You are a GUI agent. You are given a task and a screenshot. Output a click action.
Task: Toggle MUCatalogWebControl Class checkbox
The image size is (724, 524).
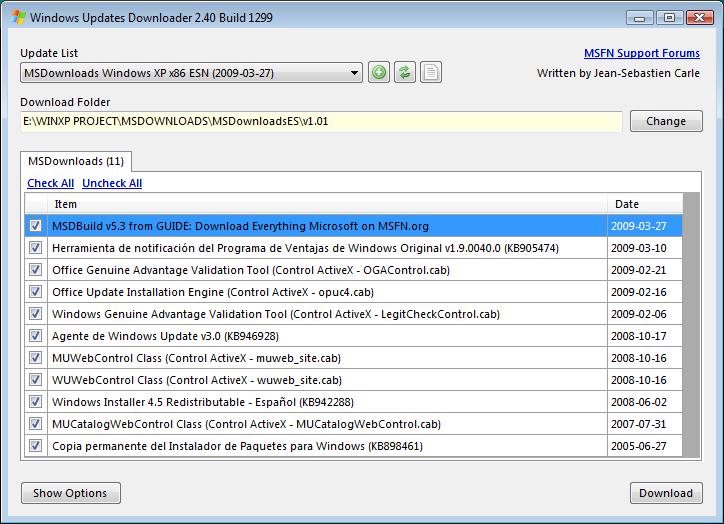(x=36, y=424)
